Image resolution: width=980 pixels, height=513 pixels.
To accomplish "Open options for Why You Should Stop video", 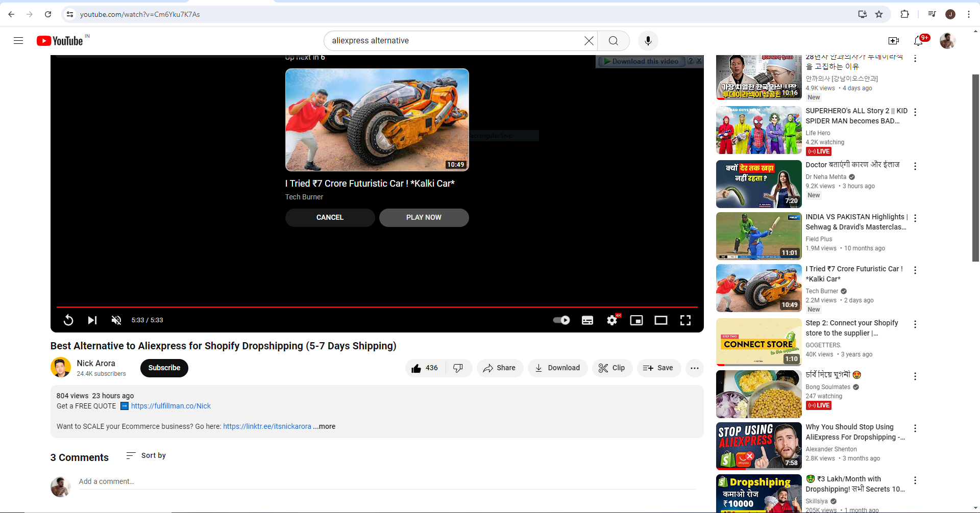I will tap(915, 428).
